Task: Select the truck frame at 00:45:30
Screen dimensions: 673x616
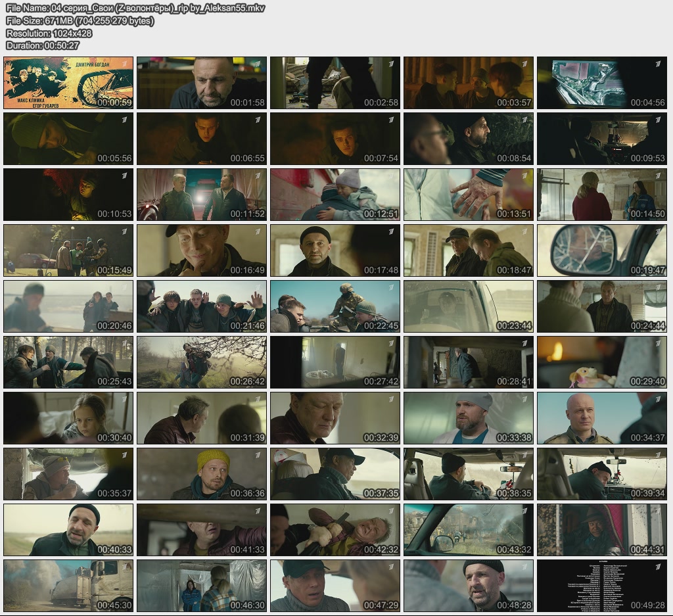Action: (68, 585)
